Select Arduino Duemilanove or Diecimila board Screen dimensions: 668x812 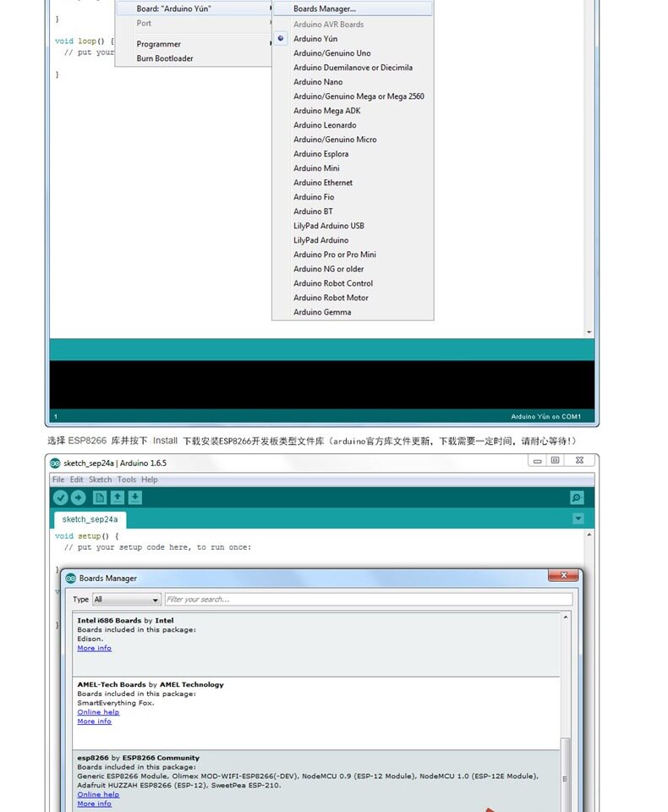pyautogui.click(x=353, y=68)
